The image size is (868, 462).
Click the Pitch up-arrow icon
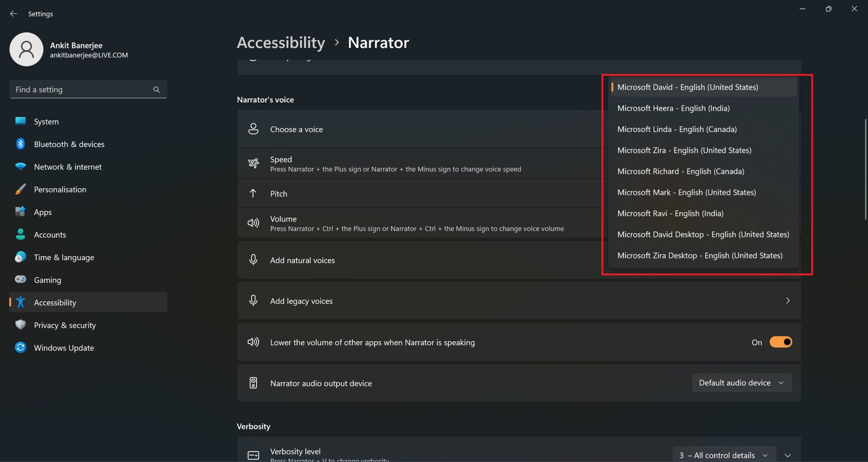tap(253, 193)
